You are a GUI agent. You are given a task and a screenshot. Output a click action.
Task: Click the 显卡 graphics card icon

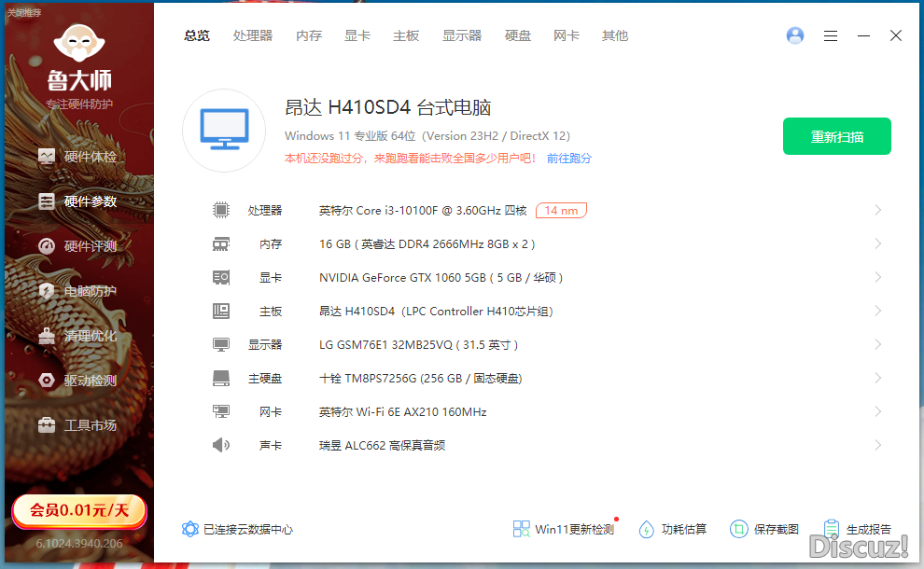pyautogui.click(x=221, y=277)
